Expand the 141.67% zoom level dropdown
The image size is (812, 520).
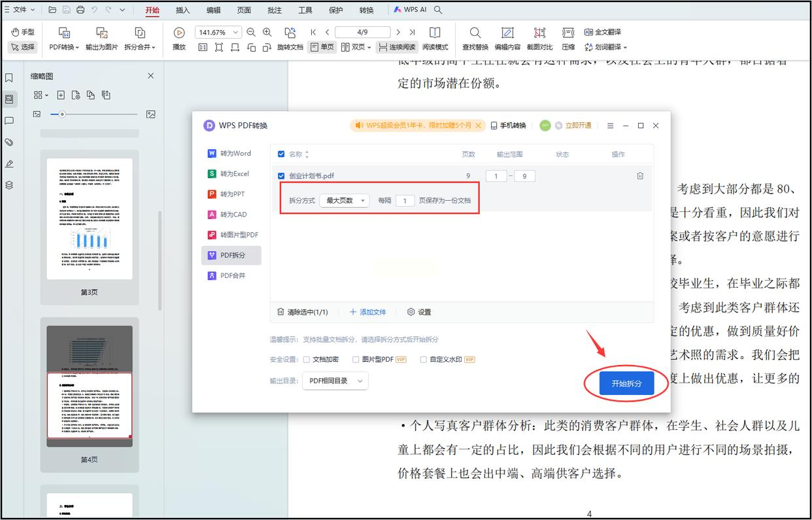point(235,32)
